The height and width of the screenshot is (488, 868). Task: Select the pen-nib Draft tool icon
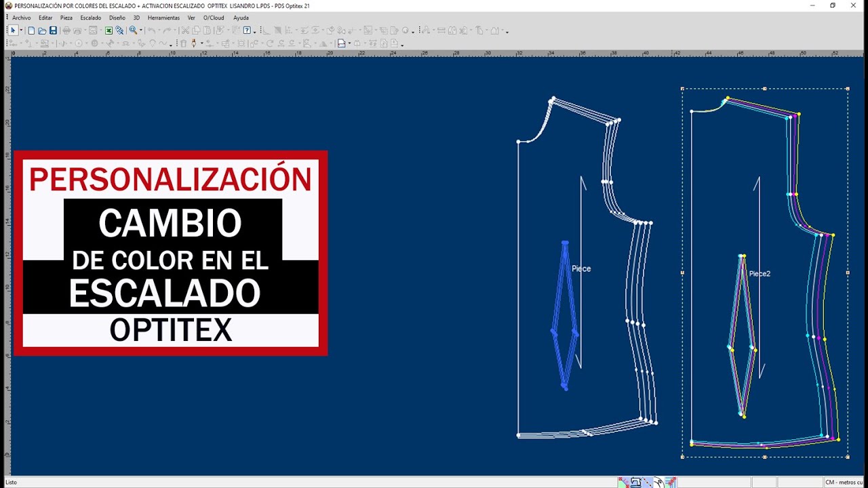click(x=194, y=43)
